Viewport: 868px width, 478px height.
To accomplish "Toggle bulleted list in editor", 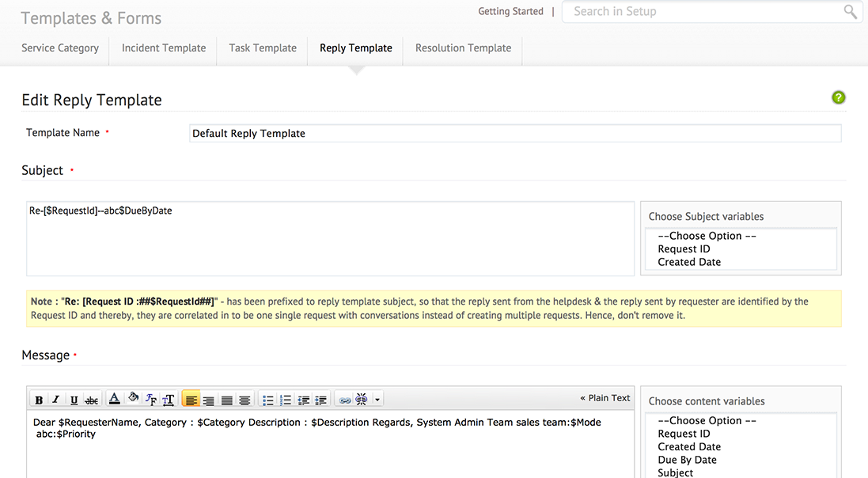I will click(268, 400).
